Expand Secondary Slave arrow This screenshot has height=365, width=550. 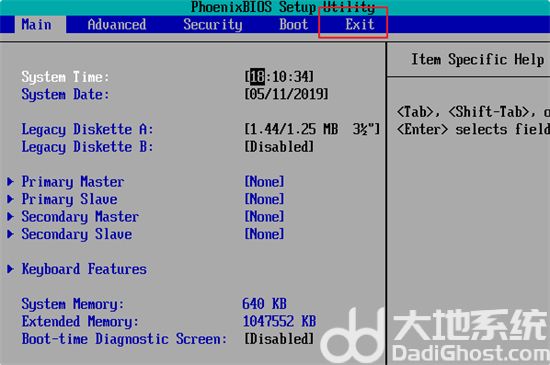point(10,234)
